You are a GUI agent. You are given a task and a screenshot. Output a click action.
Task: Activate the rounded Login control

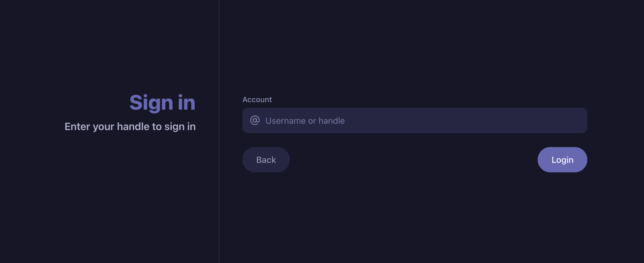point(562,160)
